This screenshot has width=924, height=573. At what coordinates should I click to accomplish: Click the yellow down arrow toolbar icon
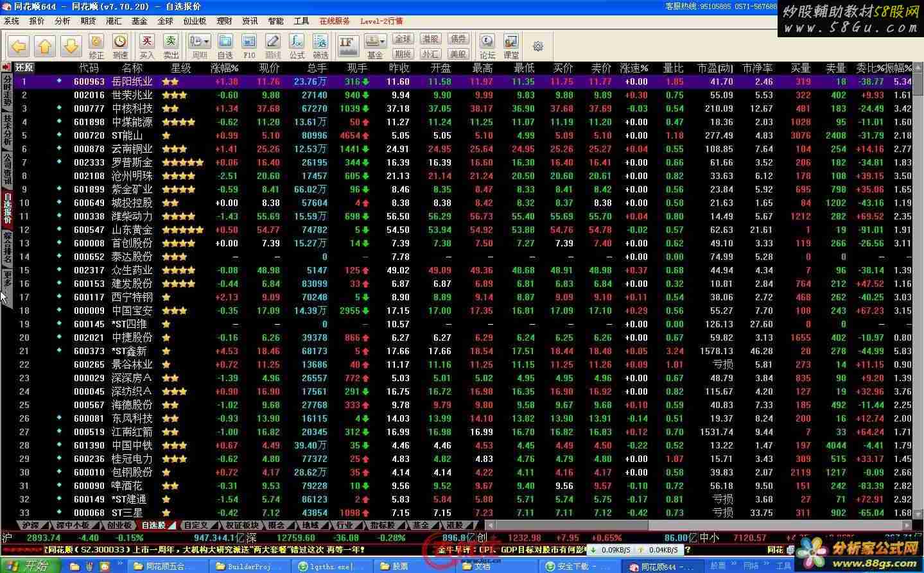tap(71, 46)
